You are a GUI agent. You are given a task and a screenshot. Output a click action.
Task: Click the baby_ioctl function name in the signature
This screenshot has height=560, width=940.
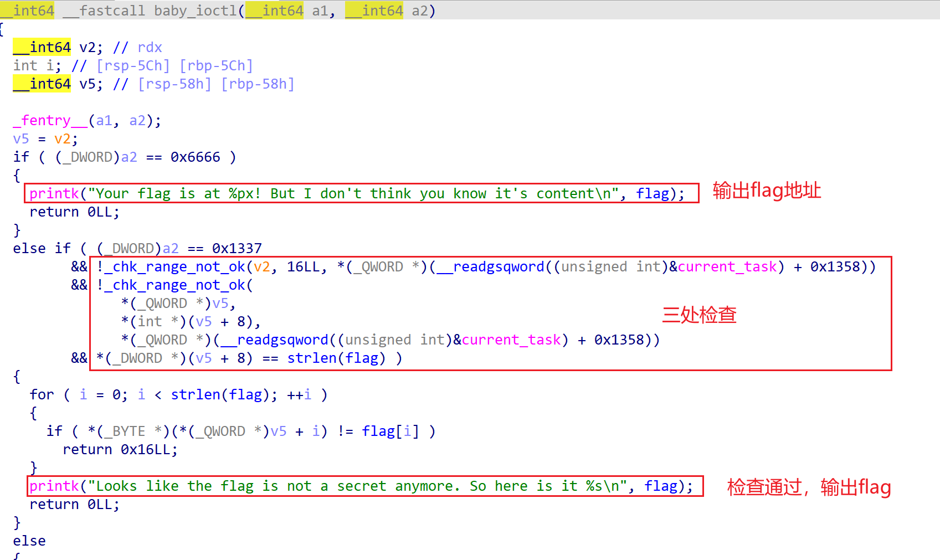(x=196, y=11)
